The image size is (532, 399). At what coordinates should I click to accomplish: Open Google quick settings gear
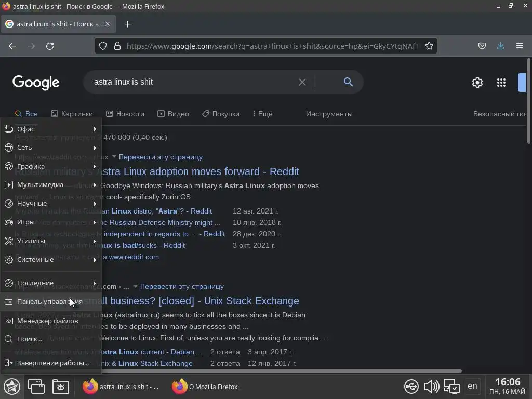[x=477, y=83]
